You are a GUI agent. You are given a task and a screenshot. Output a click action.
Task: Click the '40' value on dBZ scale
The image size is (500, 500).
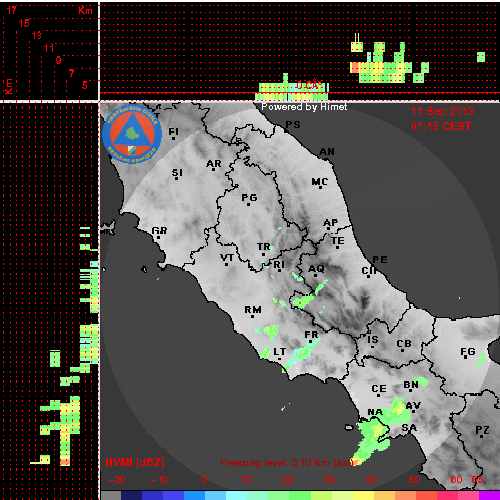371,480
